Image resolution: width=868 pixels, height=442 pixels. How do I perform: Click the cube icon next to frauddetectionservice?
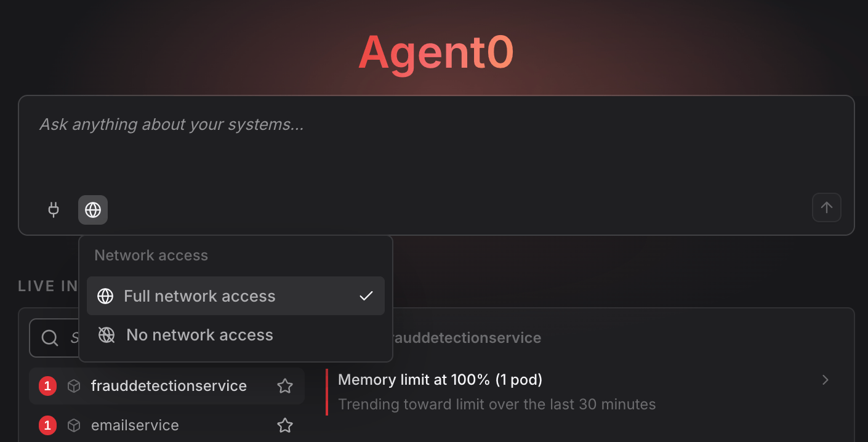[74, 386]
